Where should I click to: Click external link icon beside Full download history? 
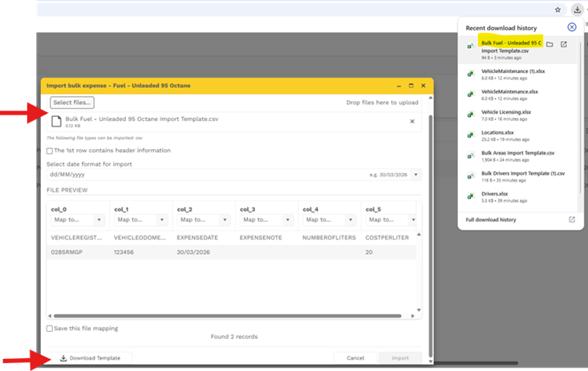(x=571, y=220)
